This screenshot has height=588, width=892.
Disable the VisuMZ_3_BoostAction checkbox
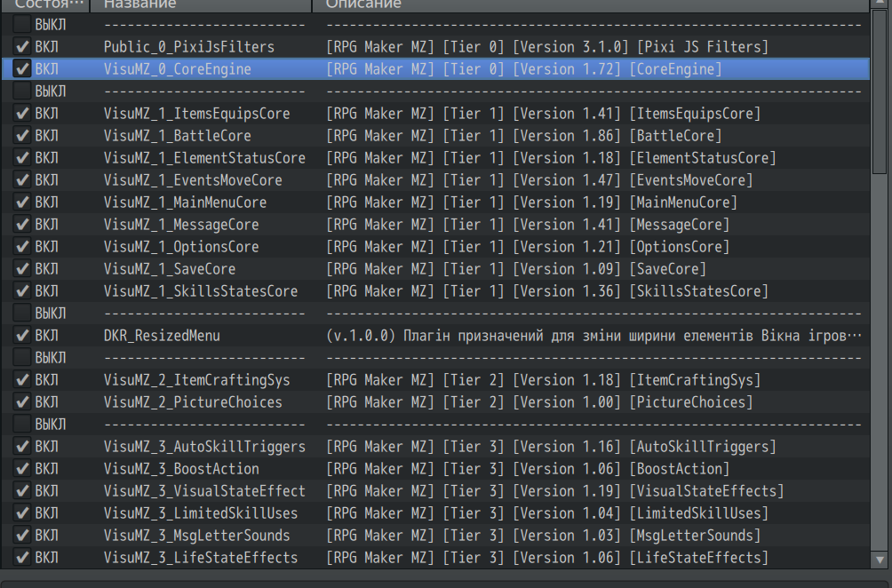(22, 469)
